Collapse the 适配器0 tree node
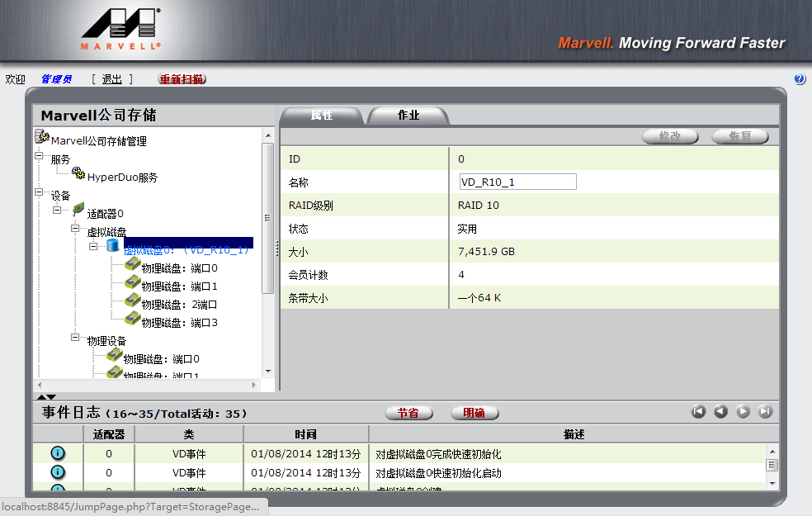This screenshot has width=812, height=516. click(57, 210)
